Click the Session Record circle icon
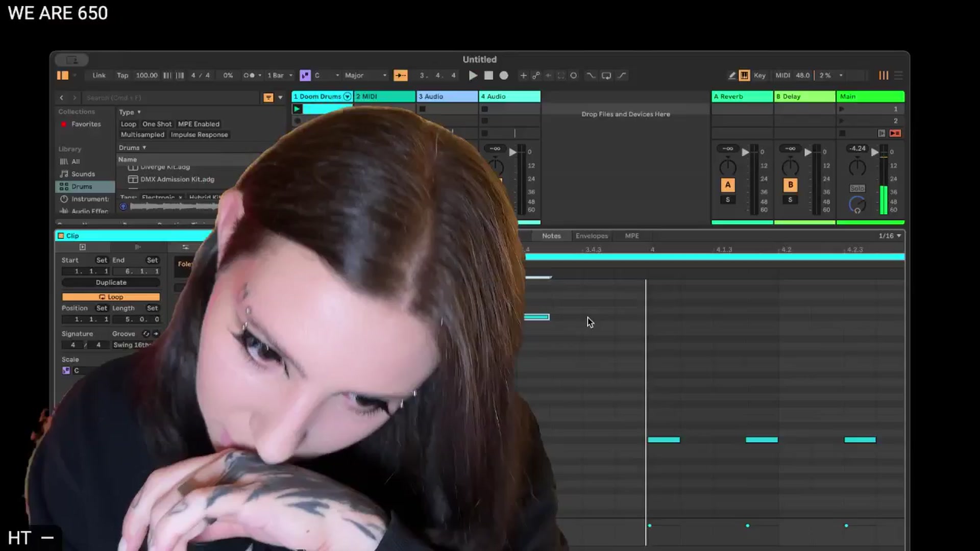This screenshot has height=551, width=980. click(x=574, y=76)
